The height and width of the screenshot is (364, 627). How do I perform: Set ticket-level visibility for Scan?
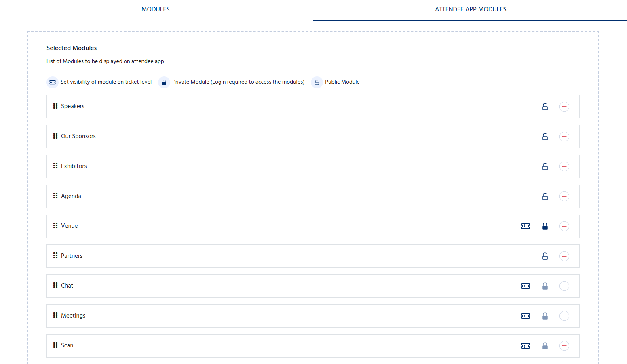(x=526, y=346)
